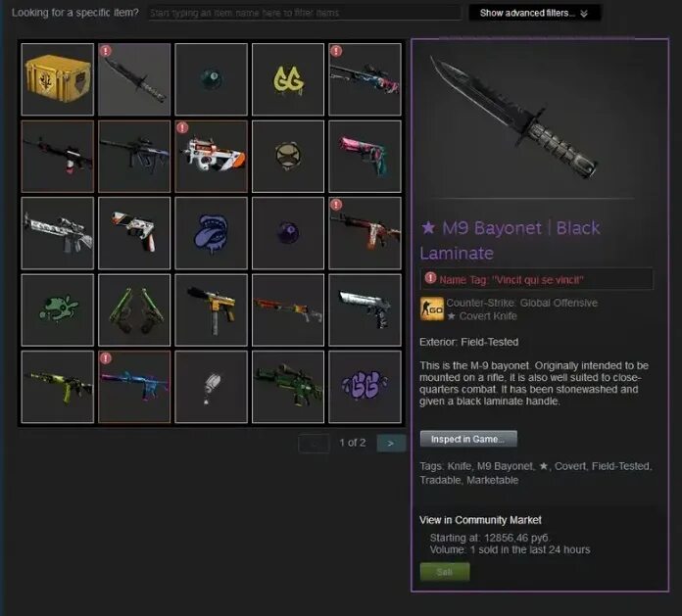This screenshot has height=616, width=682.
Task: Expand Show advanced filters dropdown
Action: point(535,13)
